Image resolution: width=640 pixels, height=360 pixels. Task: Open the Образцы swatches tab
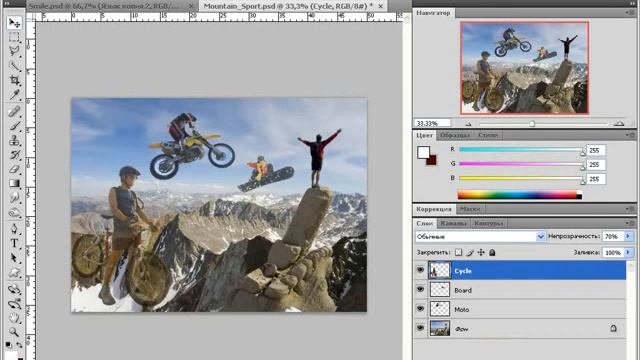point(455,135)
